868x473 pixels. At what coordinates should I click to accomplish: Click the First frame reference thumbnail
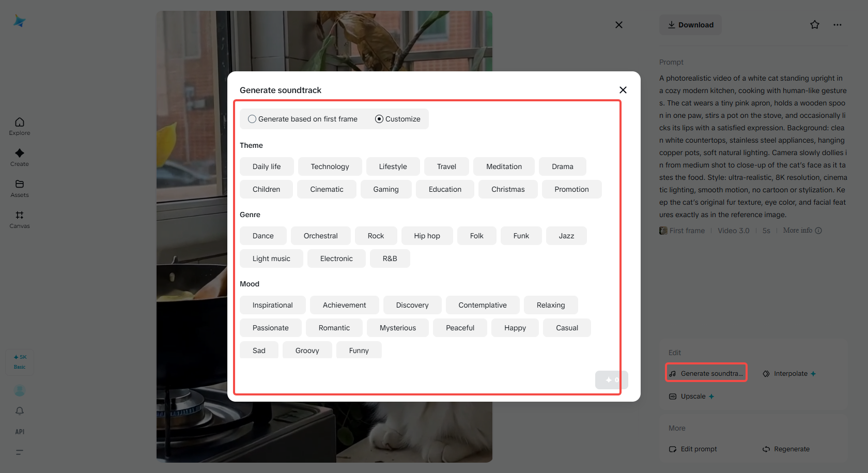[663, 231]
